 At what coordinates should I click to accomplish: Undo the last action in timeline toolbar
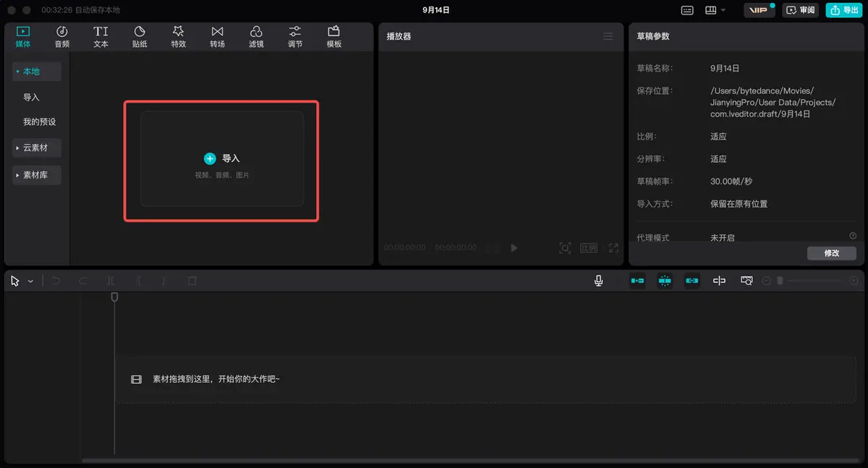click(56, 281)
